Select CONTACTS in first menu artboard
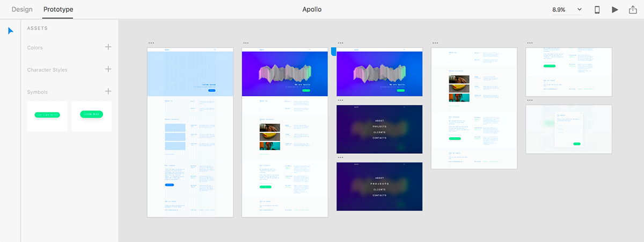Viewport: 644px width, 242px height. coord(379,138)
